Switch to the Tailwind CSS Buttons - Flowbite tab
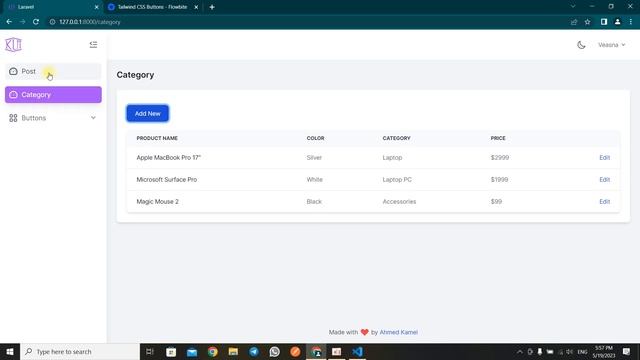 [152, 7]
